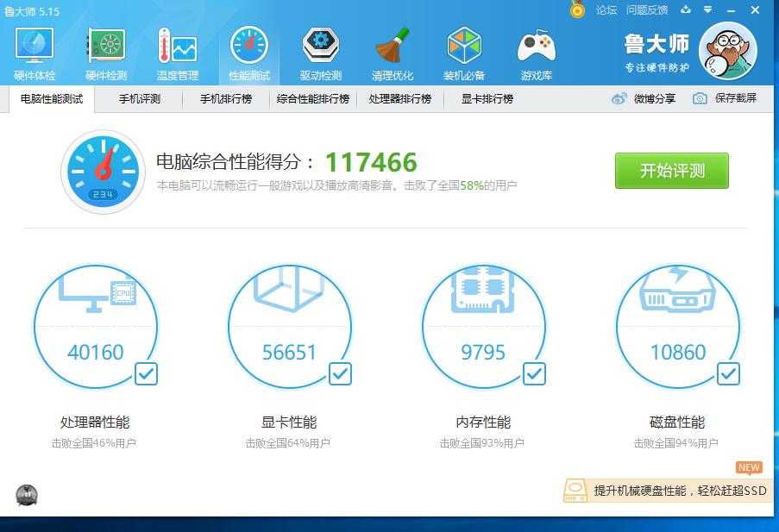Toggle the 磁盘性能 selection checkmark
The width and height of the screenshot is (779, 532).
(728, 374)
